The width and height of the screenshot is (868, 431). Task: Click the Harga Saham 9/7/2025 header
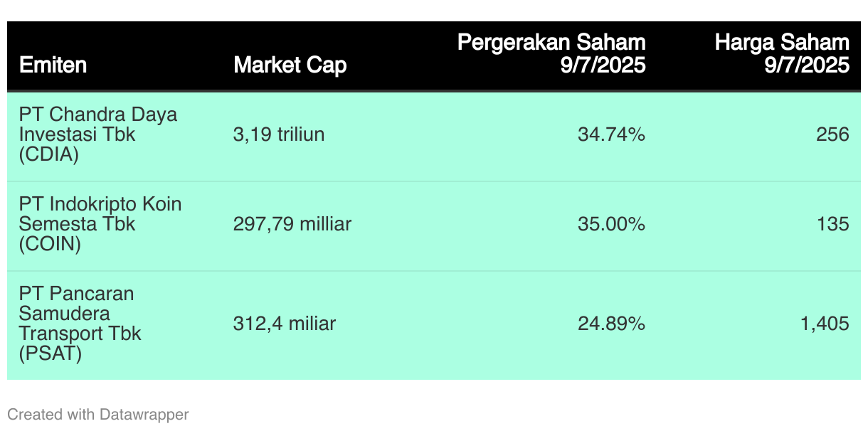tap(782, 53)
